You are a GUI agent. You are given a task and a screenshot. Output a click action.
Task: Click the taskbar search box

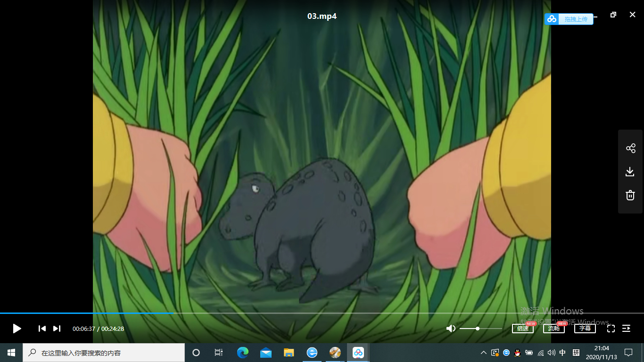tap(104, 353)
